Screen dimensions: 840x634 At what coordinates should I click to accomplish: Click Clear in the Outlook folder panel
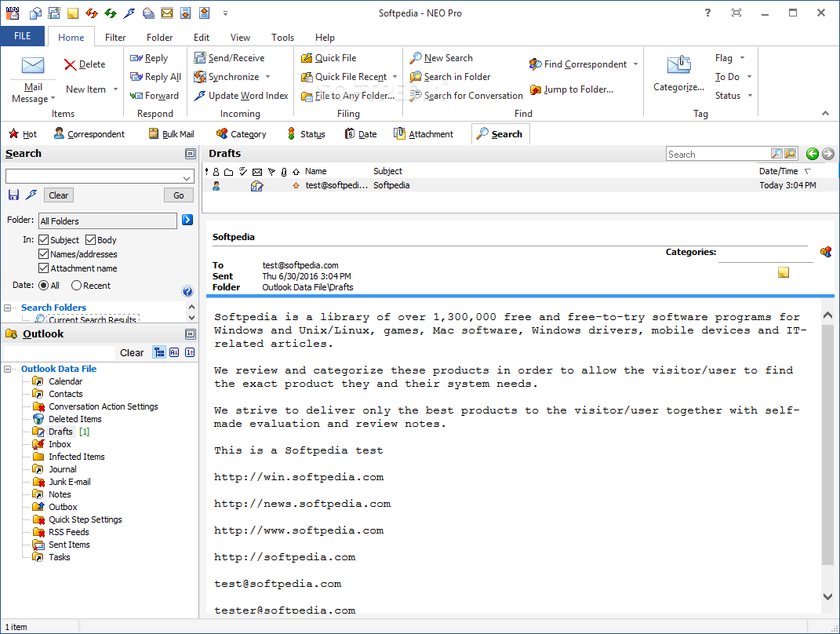[x=132, y=352]
